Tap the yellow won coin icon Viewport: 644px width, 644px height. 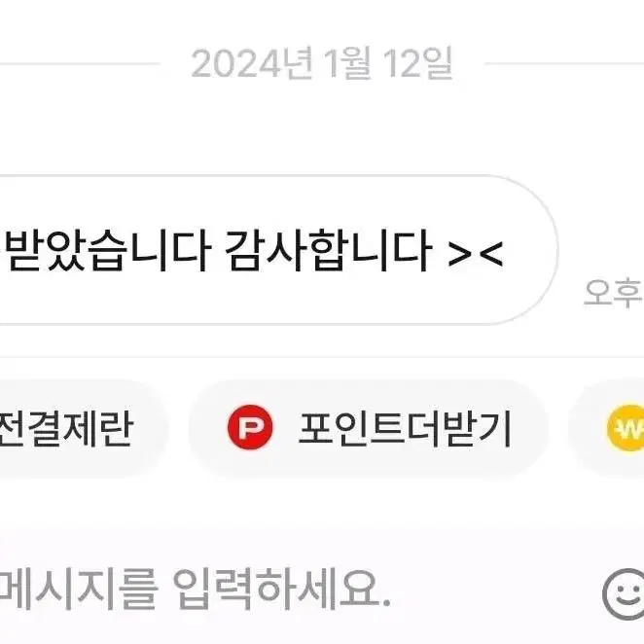626,428
